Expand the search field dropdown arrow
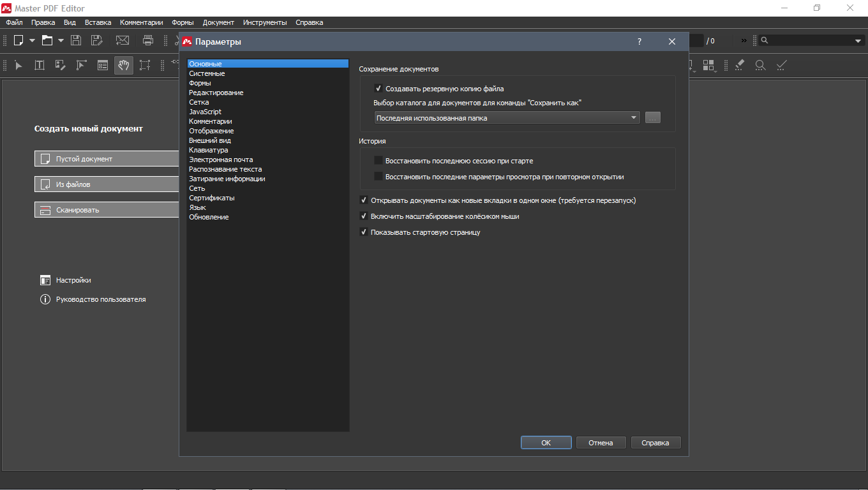The image size is (868, 490). click(x=858, y=41)
